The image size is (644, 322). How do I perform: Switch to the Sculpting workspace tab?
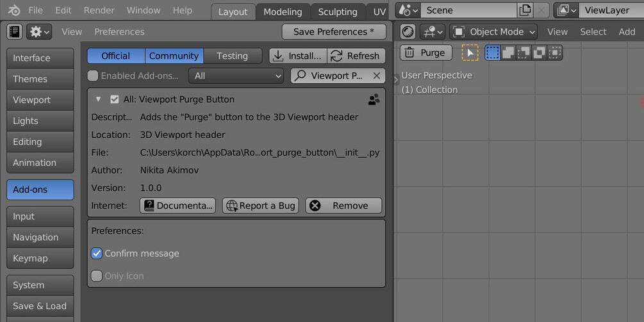tap(338, 12)
